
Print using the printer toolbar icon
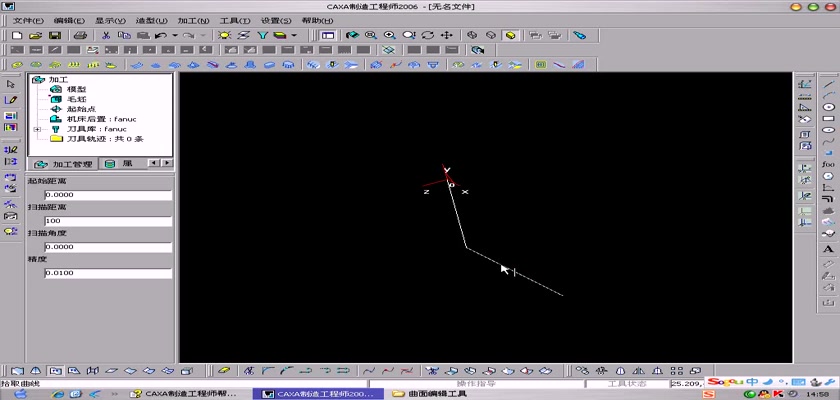(x=80, y=35)
